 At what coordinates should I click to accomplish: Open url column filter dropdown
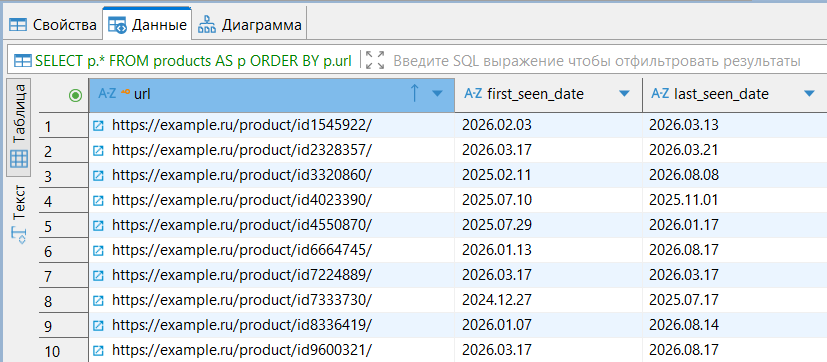[x=437, y=94]
